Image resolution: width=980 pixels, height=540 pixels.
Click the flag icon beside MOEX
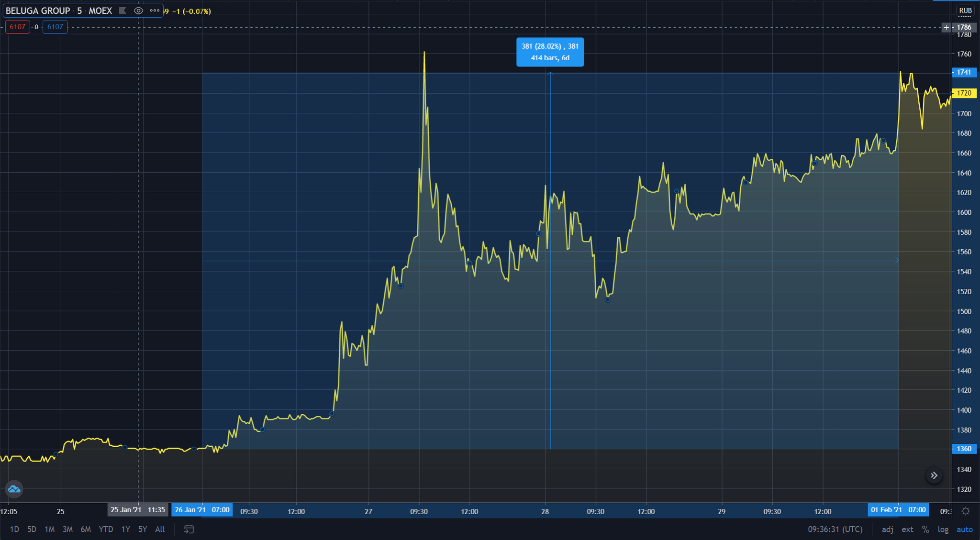[x=122, y=11]
